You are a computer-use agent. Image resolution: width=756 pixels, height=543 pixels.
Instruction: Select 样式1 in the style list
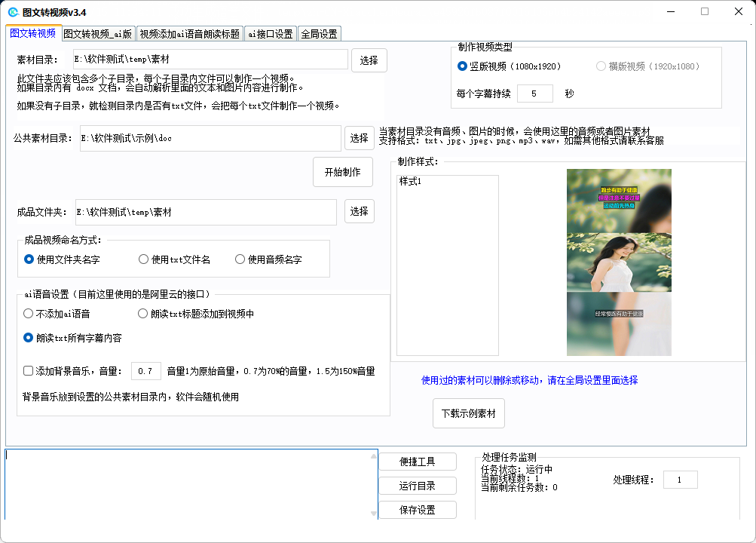click(411, 182)
